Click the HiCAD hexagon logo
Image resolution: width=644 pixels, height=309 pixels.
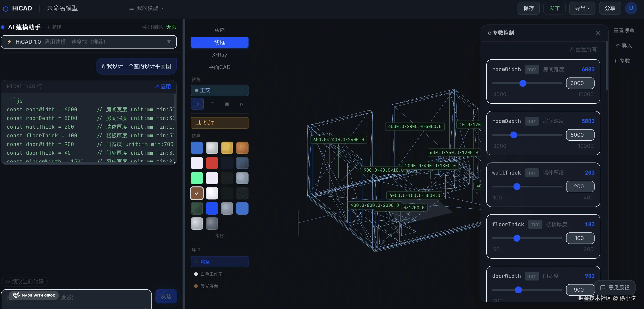click(6, 9)
